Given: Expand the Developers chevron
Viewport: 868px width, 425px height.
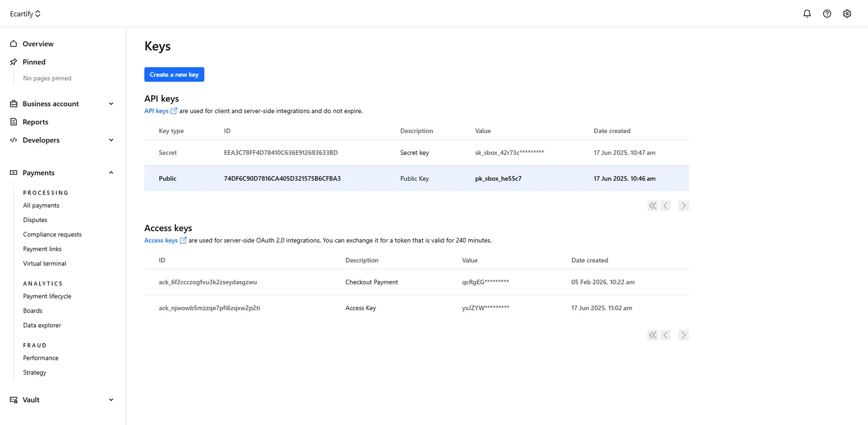Looking at the screenshot, I should 111,140.
